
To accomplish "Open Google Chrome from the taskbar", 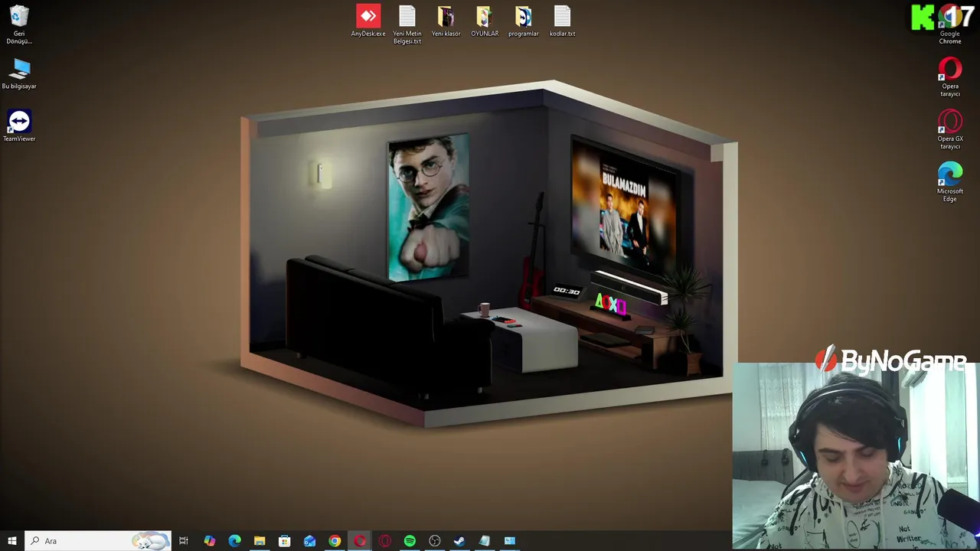I will pyautogui.click(x=335, y=541).
